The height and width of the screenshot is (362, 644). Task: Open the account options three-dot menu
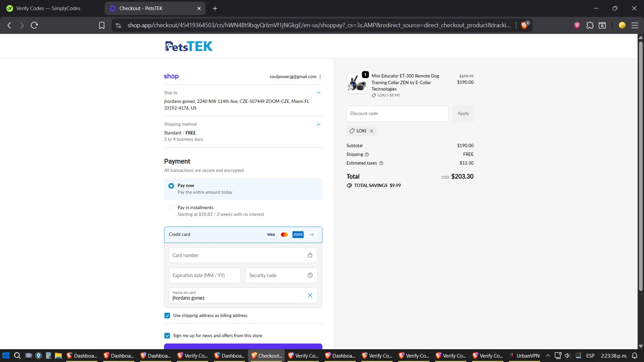pos(320,77)
